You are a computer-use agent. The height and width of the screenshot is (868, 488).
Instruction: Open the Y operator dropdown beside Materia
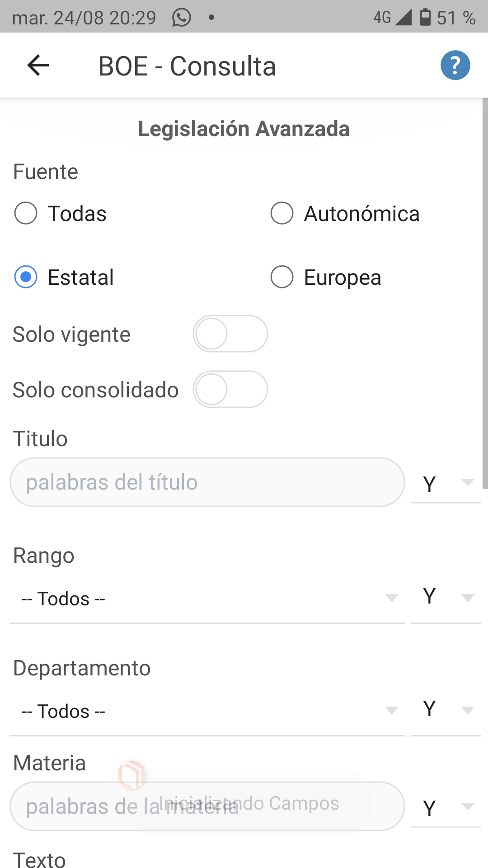click(446, 807)
